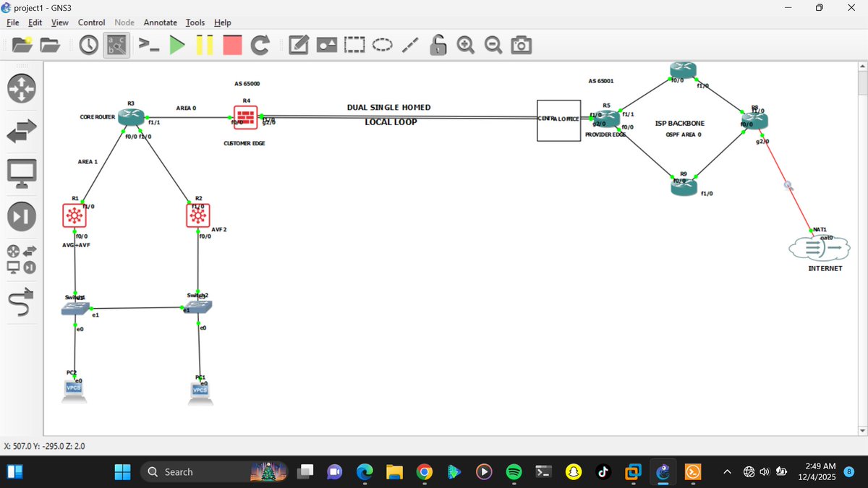Screen dimensions: 868x488
Task: Stop all nodes with red square button
Action: click(232, 46)
